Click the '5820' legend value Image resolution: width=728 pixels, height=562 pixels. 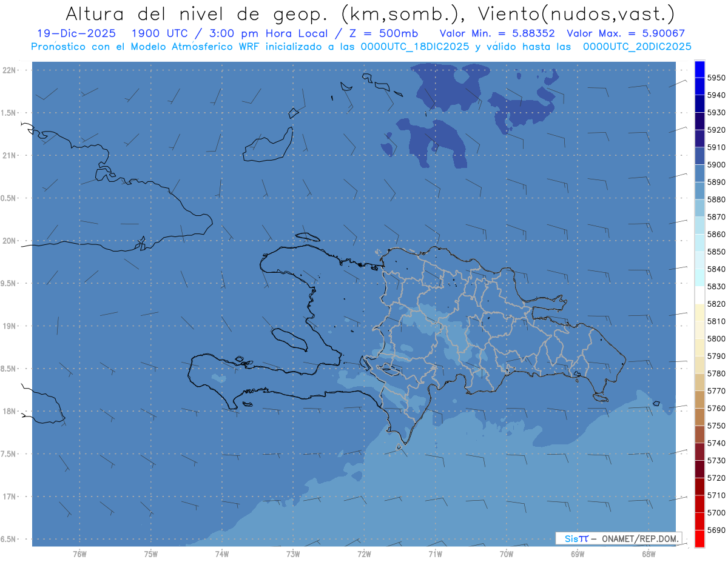coord(716,304)
